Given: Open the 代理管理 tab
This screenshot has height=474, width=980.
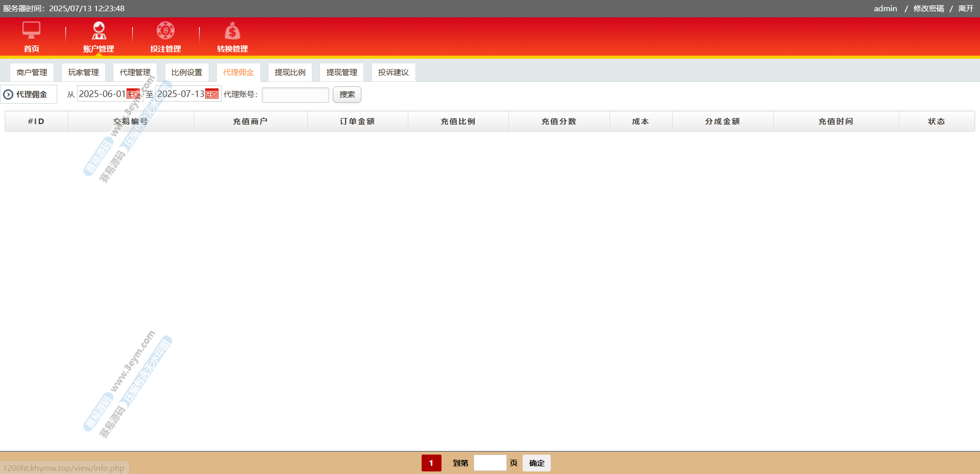Looking at the screenshot, I should coord(135,73).
